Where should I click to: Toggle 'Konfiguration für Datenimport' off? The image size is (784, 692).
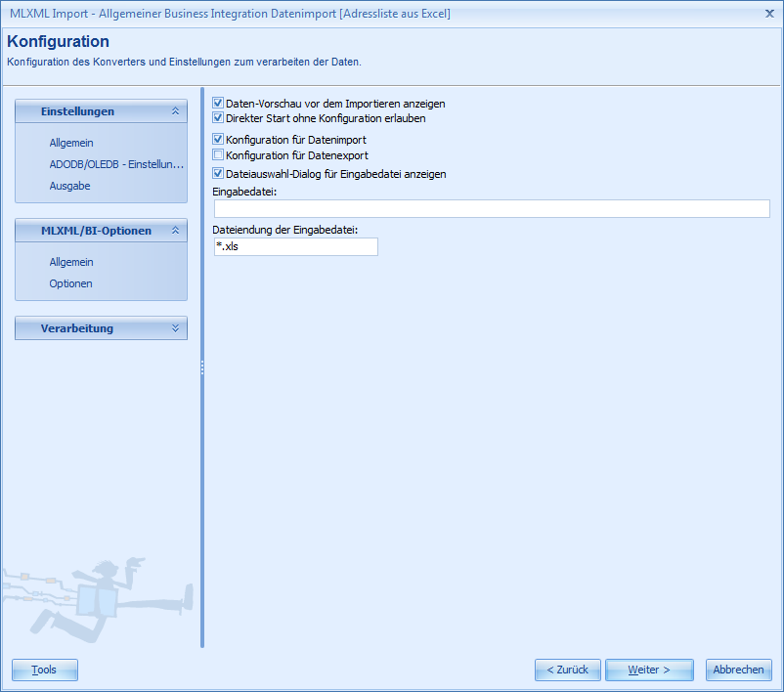[x=218, y=139]
